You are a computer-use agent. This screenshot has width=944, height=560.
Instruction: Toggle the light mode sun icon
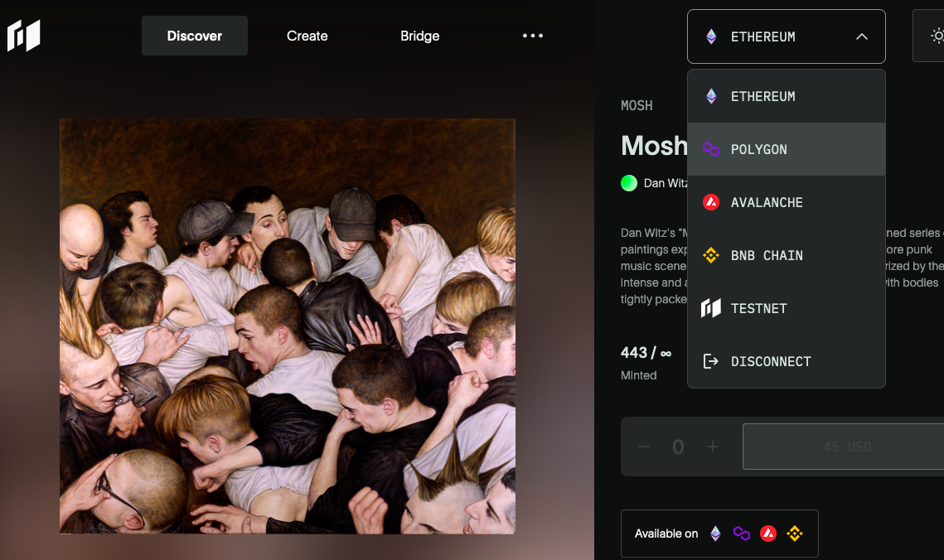(937, 36)
